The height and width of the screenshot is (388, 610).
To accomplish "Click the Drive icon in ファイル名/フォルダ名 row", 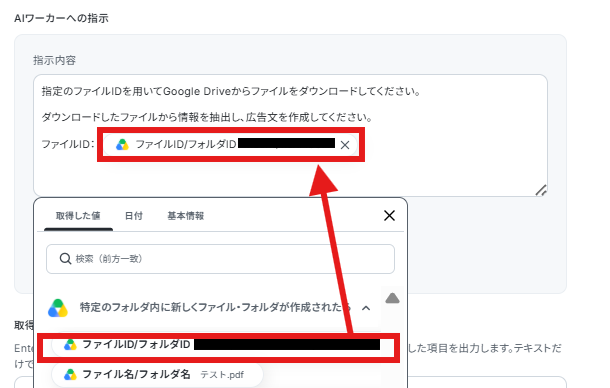I will (x=70, y=375).
